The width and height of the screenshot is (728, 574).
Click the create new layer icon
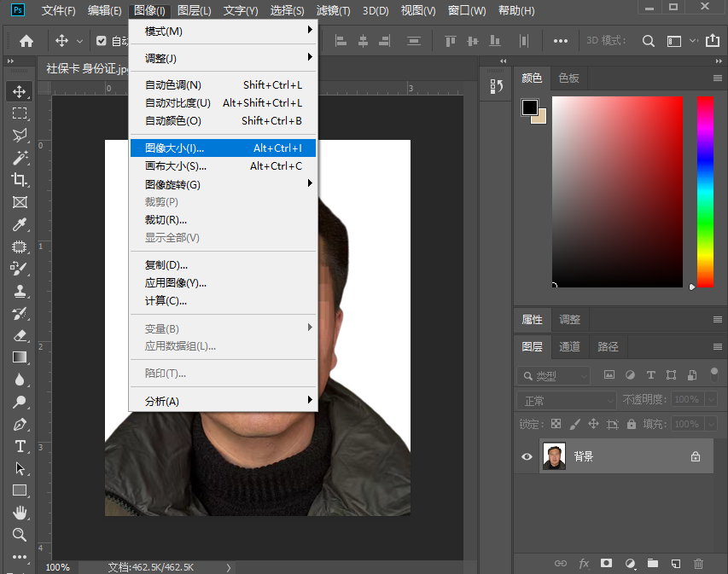(676, 563)
